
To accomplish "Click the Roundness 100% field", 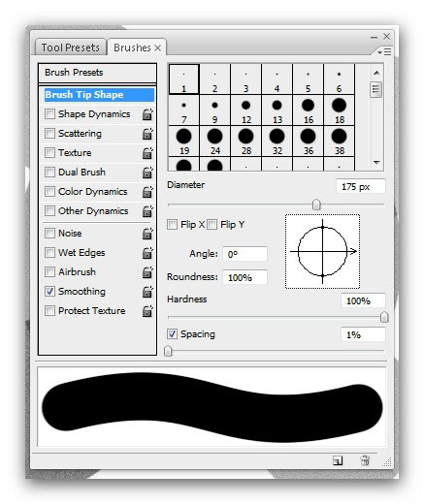I will click(x=245, y=277).
